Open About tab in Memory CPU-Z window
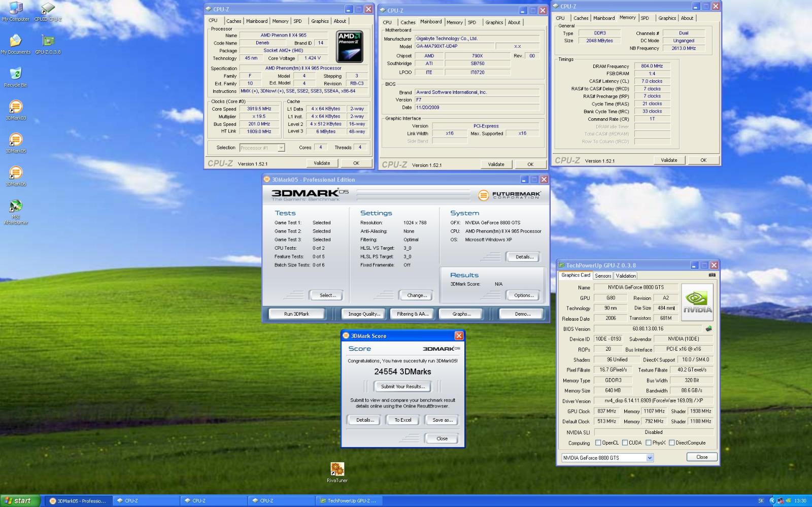Image resolution: width=812 pixels, height=507 pixels. click(687, 18)
